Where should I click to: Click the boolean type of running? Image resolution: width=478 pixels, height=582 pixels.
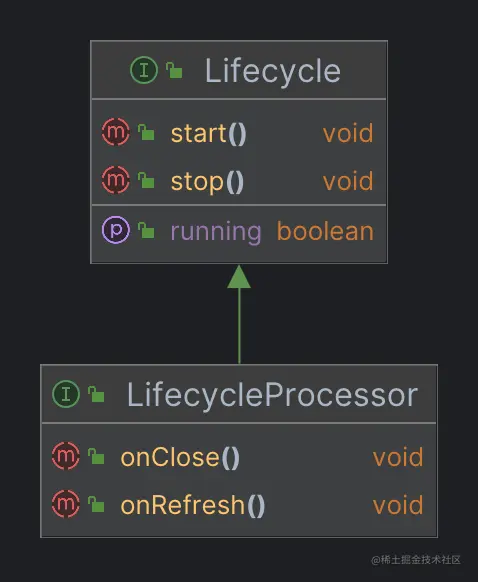tap(325, 231)
